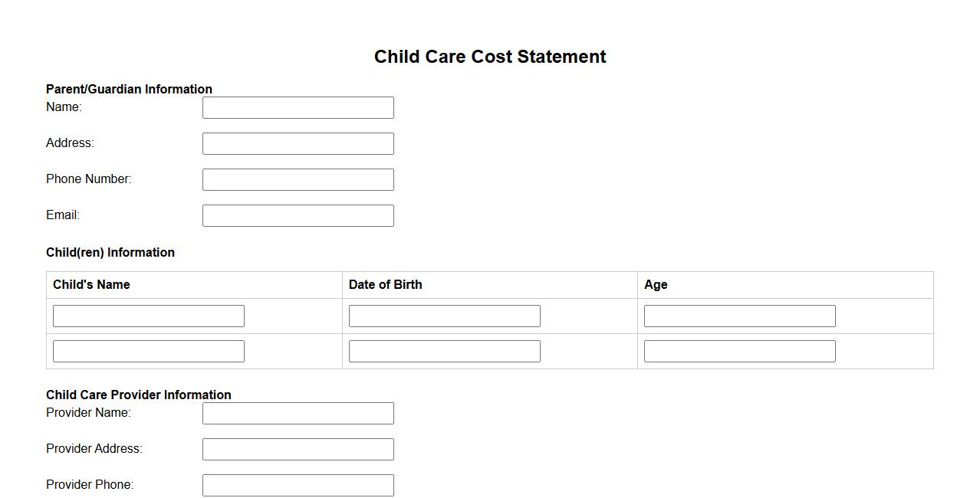Screen dimensions: 980x498
Task: Click the Date of Birth column header
Action: pyautogui.click(x=385, y=285)
